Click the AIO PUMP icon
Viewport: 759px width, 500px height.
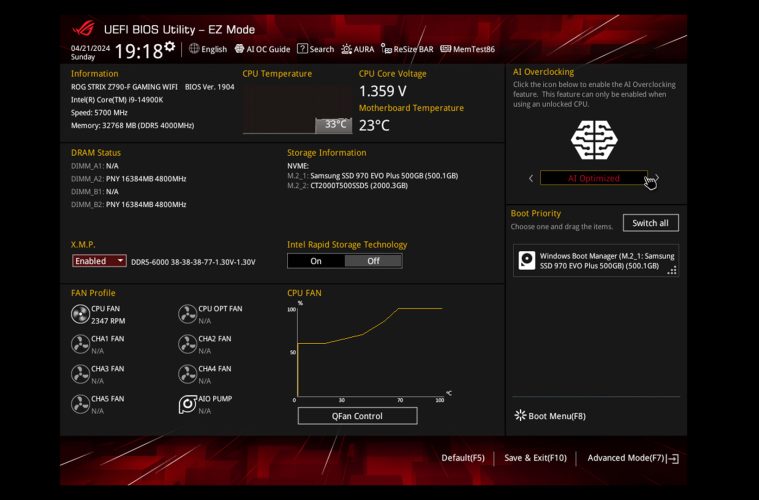pos(187,404)
